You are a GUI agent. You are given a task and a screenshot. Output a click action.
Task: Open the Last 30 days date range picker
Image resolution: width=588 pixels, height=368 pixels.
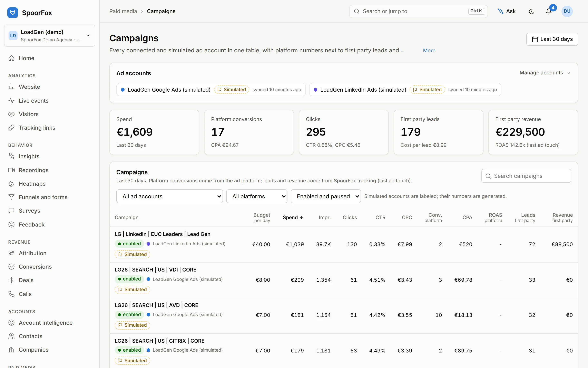pyautogui.click(x=552, y=39)
